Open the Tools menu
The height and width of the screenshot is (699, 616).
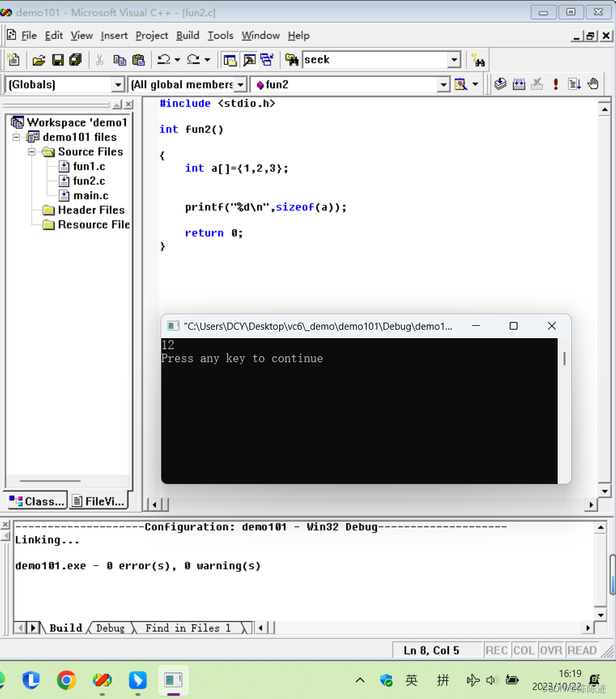221,36
